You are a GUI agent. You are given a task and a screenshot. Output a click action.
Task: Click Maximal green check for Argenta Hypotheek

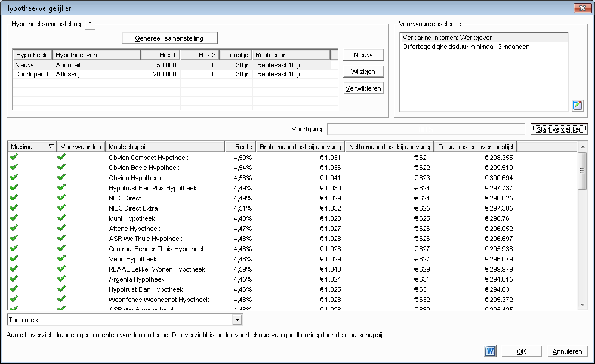tap(14, 279)
